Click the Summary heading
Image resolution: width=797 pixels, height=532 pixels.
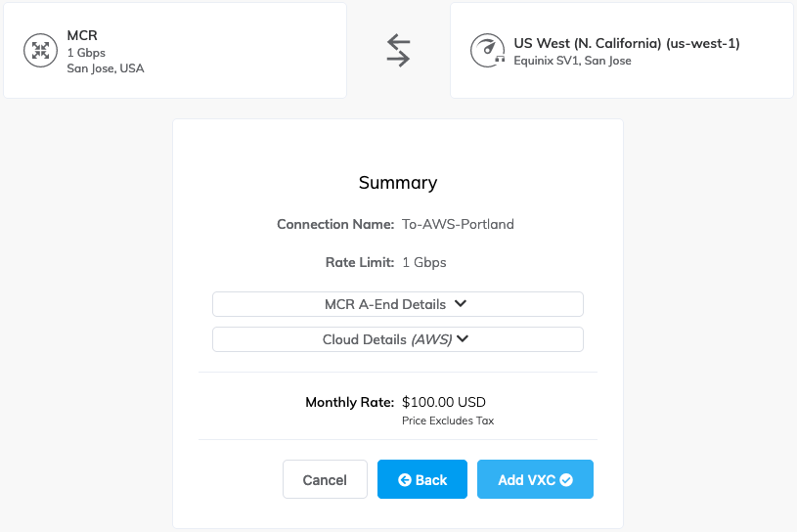[398, 183]
